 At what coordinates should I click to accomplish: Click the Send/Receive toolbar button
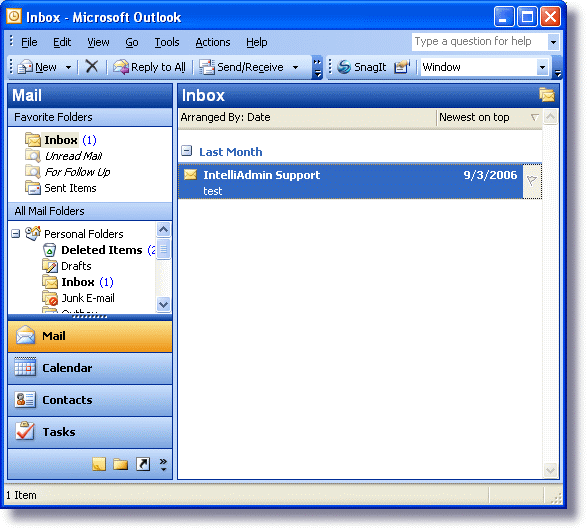241,67
